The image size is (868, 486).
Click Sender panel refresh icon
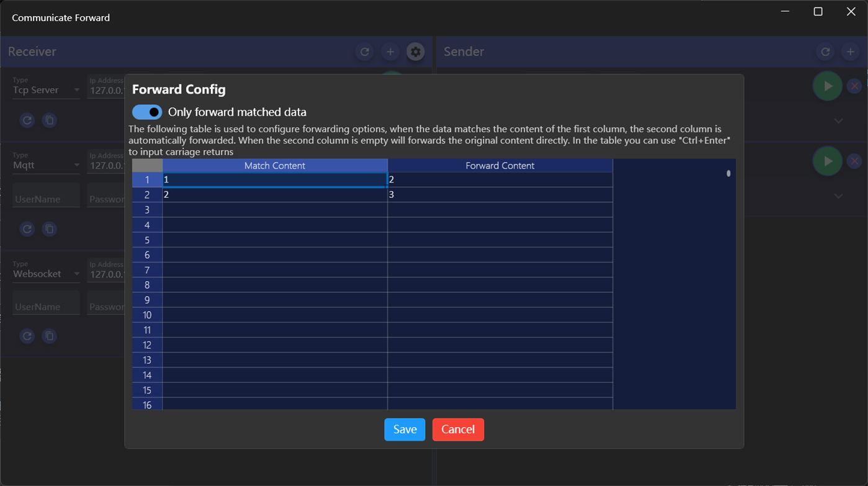coord(825,52)
